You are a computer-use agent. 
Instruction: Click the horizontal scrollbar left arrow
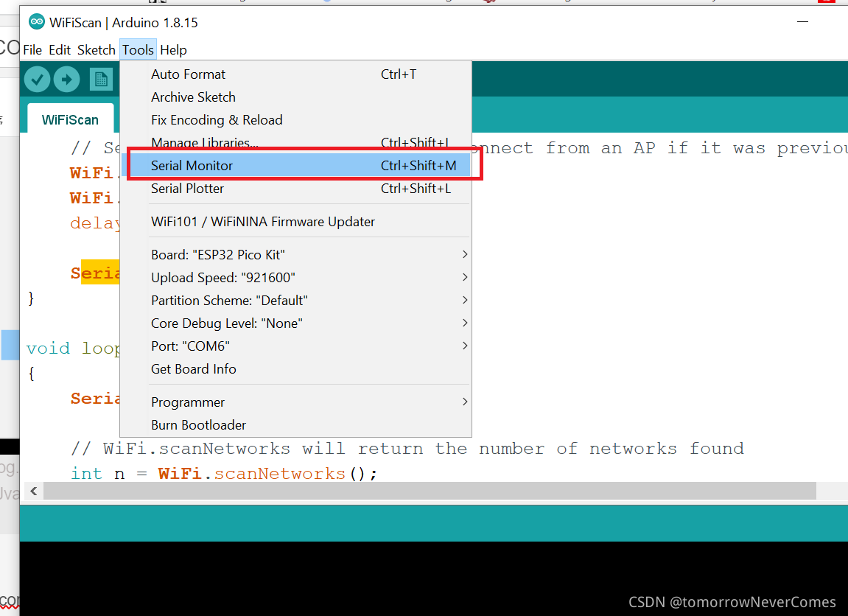tap(34, 491)
